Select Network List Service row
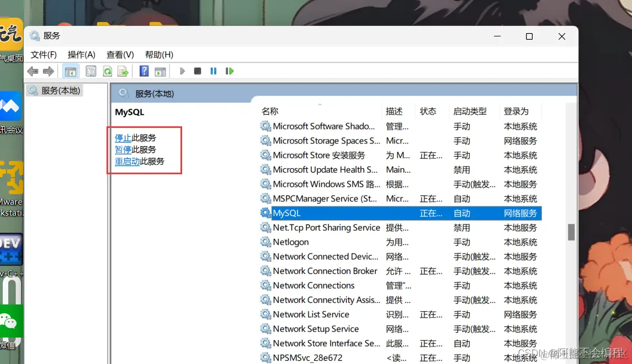 click(400, 314)
